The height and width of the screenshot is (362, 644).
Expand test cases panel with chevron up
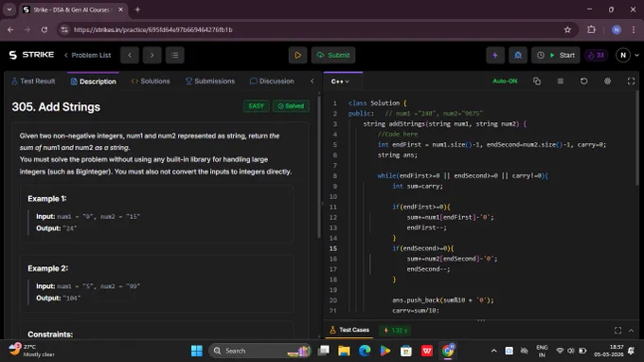click(632, 331)
